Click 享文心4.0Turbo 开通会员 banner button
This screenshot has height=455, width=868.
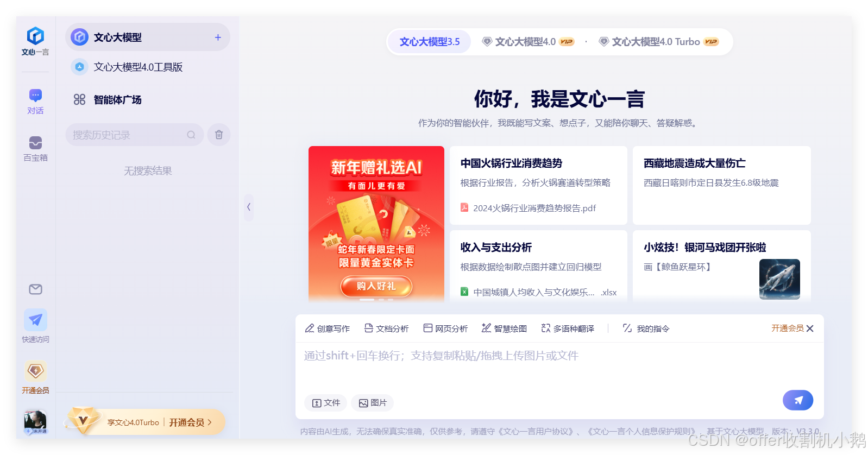tap(146, 422)
